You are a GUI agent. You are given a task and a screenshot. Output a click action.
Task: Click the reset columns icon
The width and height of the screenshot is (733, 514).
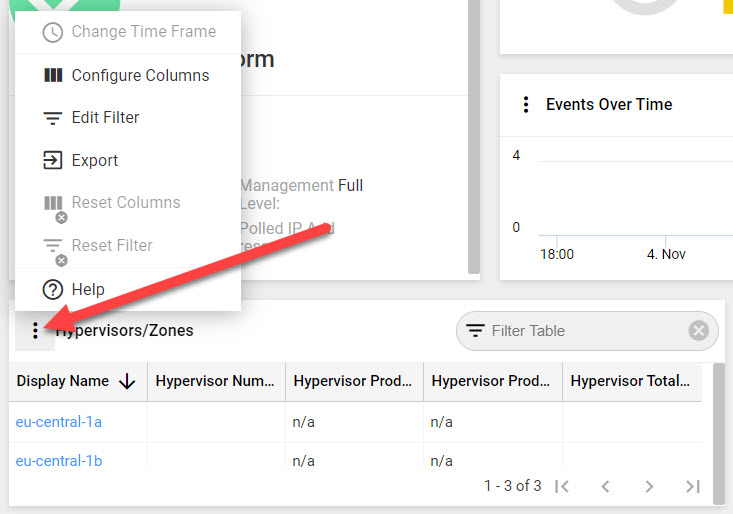pyautogui.click(x=55, y=208)
